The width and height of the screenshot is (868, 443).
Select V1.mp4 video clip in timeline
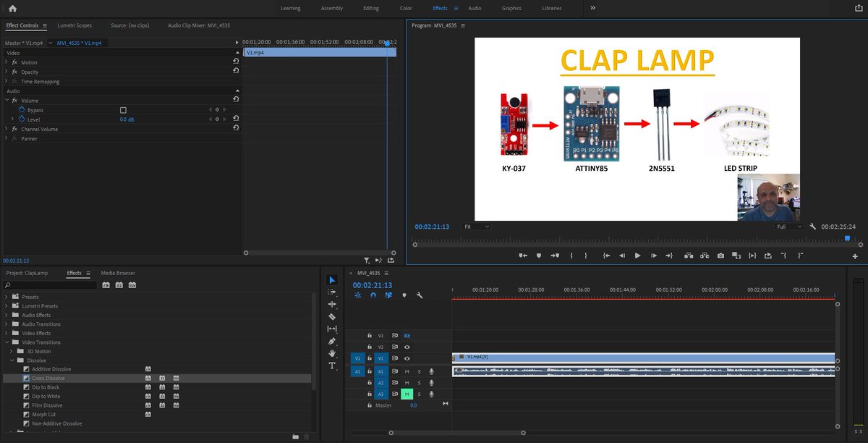644,358
